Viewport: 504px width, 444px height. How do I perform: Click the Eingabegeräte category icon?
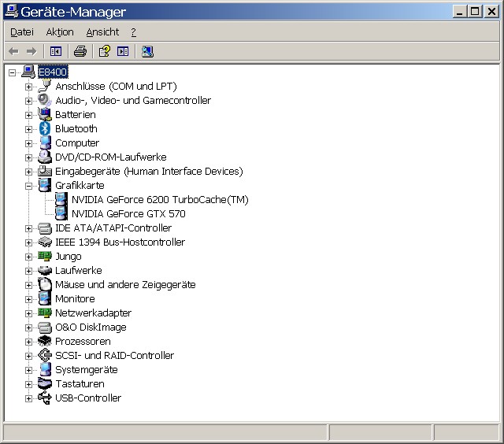click(45, 171)
